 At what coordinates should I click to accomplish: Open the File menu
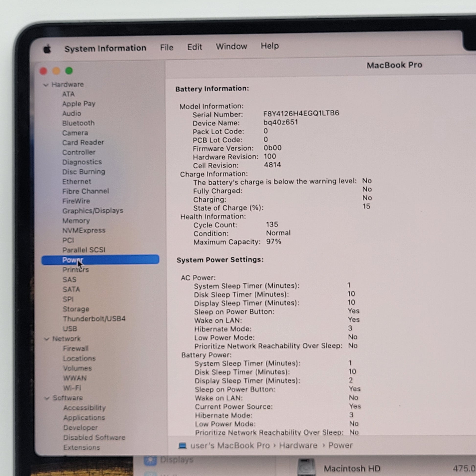click(167, 47)
